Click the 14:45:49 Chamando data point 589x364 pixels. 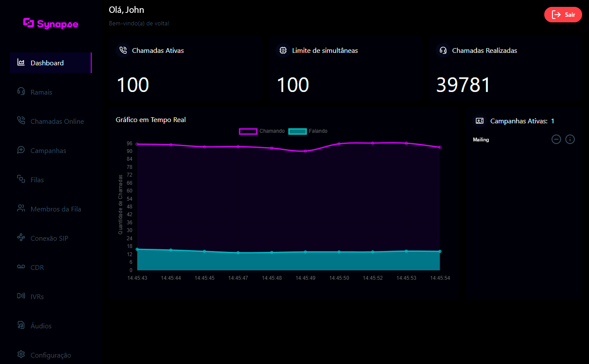pyautogui.click(x=305, y=151)
